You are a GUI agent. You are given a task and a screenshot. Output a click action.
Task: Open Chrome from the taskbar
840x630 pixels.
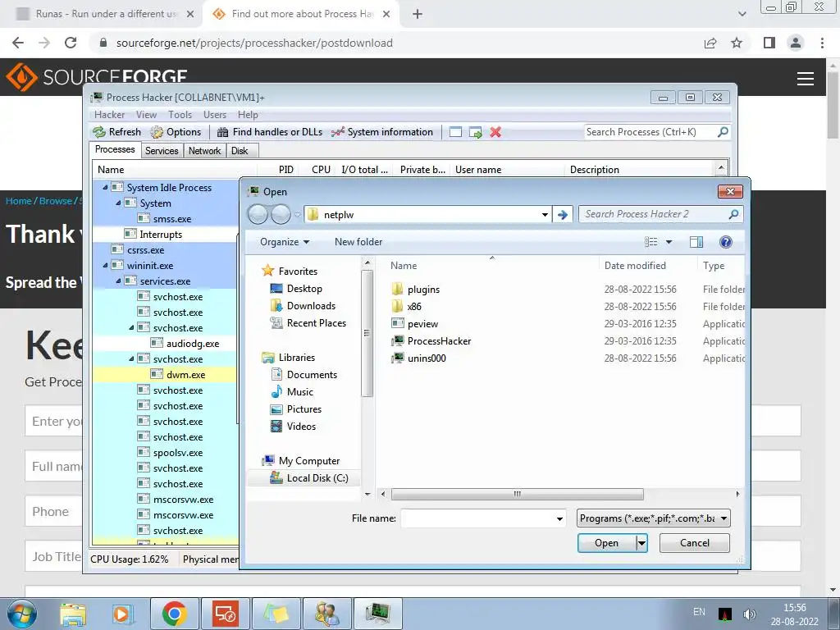pyautogui.click(x=174, y=614)
